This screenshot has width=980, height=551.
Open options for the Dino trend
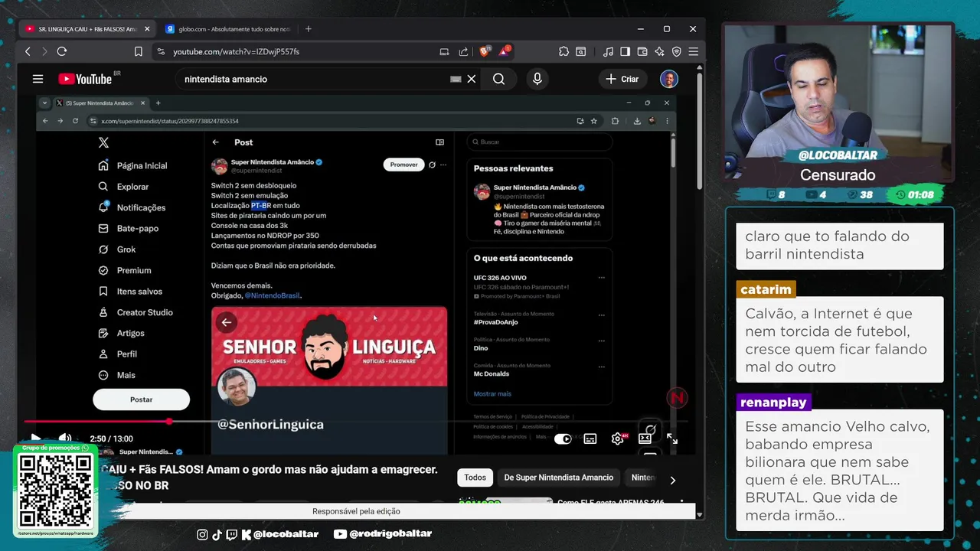[601, 341]
